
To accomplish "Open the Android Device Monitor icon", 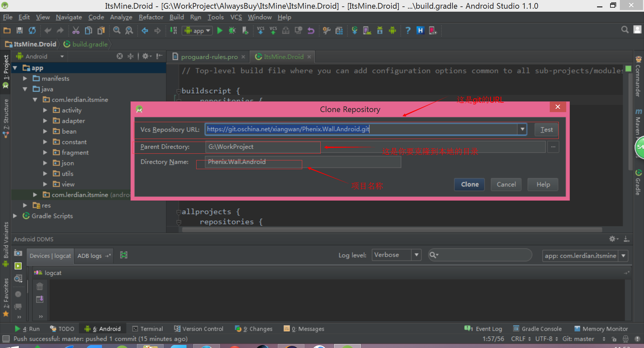I will [x=392, y=31].
